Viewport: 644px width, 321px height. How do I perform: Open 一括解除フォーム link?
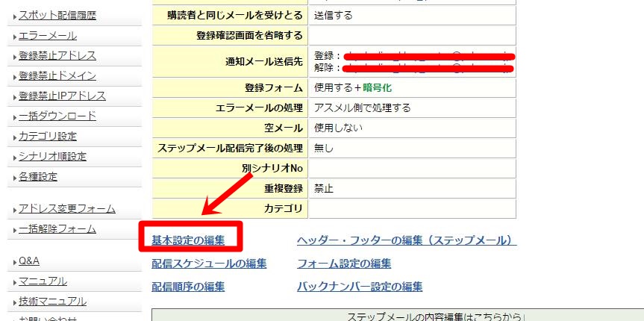57,229
